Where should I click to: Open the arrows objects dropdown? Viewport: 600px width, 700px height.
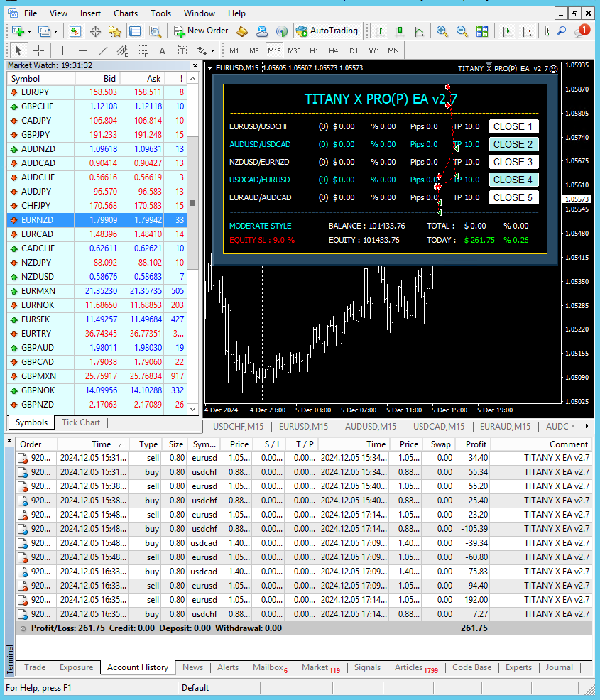212,50
